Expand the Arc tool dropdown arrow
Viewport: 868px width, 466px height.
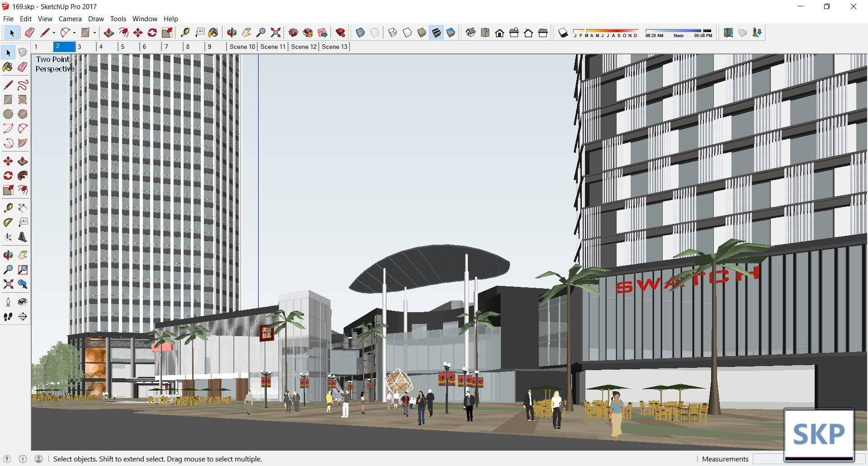74,33
